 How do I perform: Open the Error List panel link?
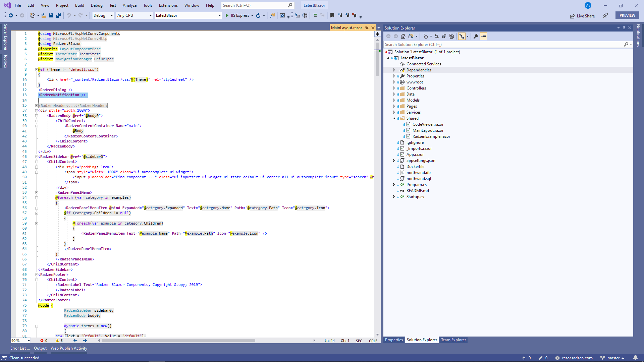(x=20, y=348)
